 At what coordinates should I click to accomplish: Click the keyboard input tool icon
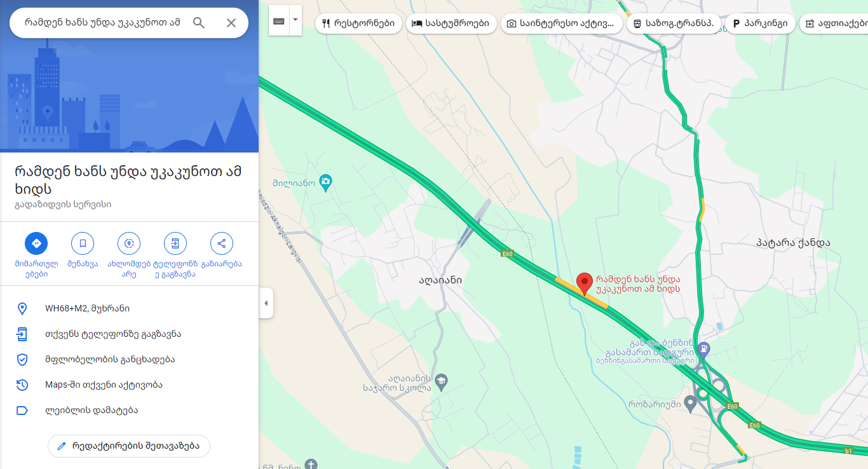[x=279, y=21]
